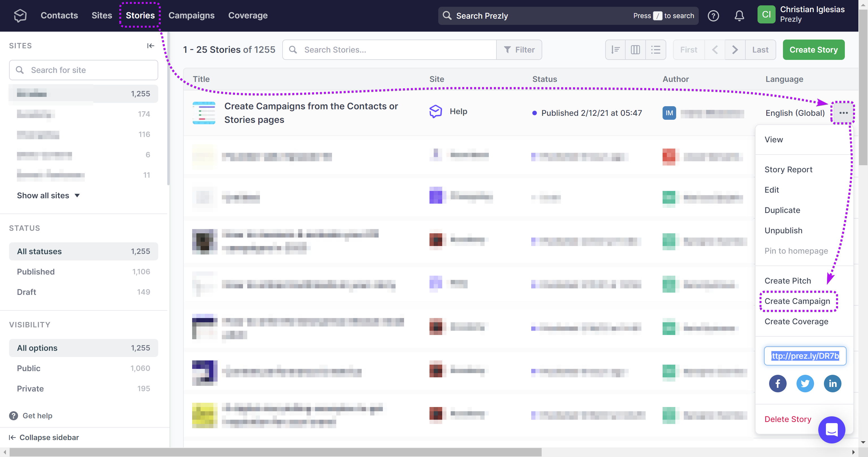Go to previous page arrow
The image size is (868, 457).
(x=715, y=50)
